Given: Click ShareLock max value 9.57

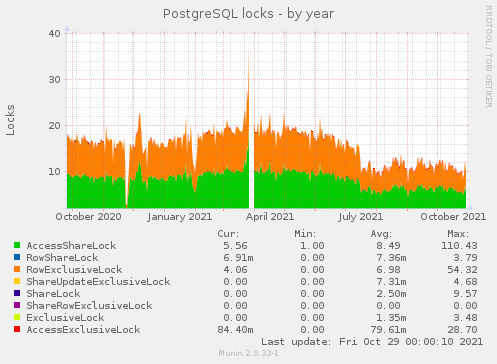Looking at the screenshot, I should tap(465, 294).
